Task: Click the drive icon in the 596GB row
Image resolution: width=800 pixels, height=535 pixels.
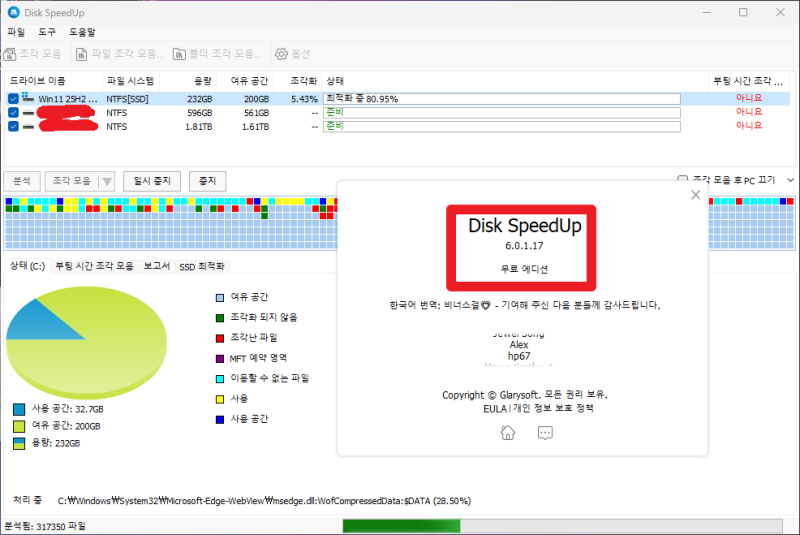Action: click(x=28, y=112)
